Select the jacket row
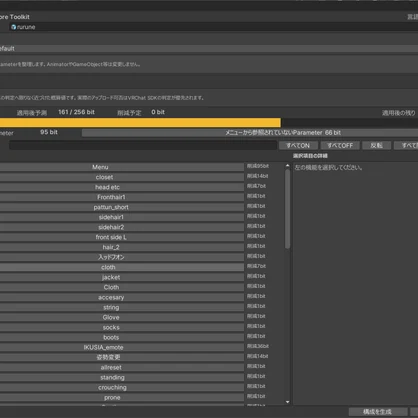 coord(122,277)
